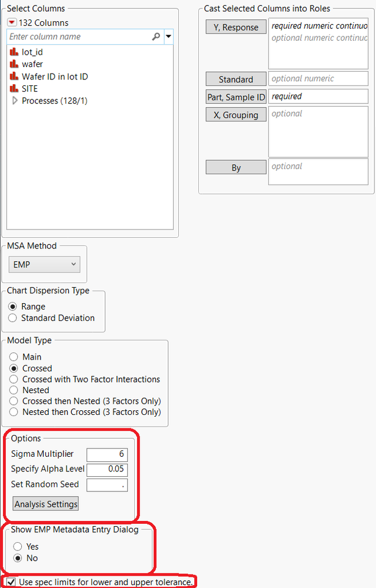Click the Standard optional numeric box
Viewport: 376px width, 588px height.
click(318, 78)
